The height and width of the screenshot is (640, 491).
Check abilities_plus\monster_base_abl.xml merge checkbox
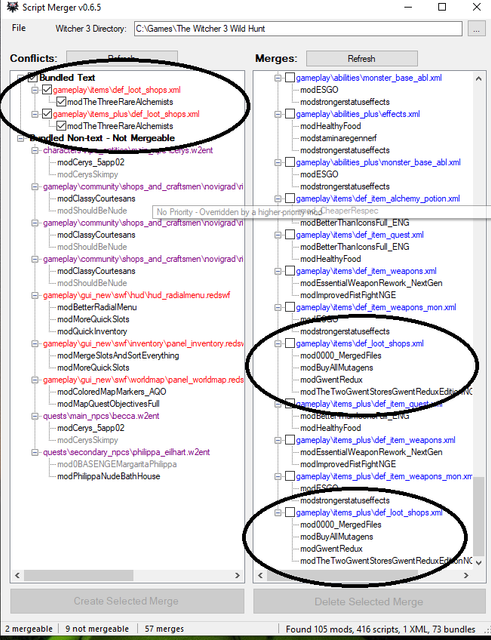pyautogui.click(x=290, y=162)
